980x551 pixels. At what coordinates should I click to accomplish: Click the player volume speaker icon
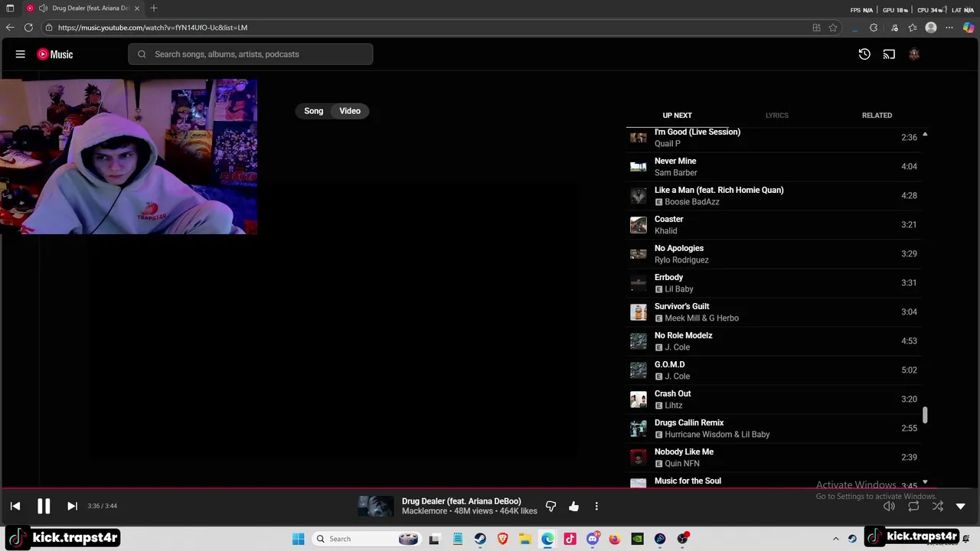pyautogui.click(x=889, y=506)
